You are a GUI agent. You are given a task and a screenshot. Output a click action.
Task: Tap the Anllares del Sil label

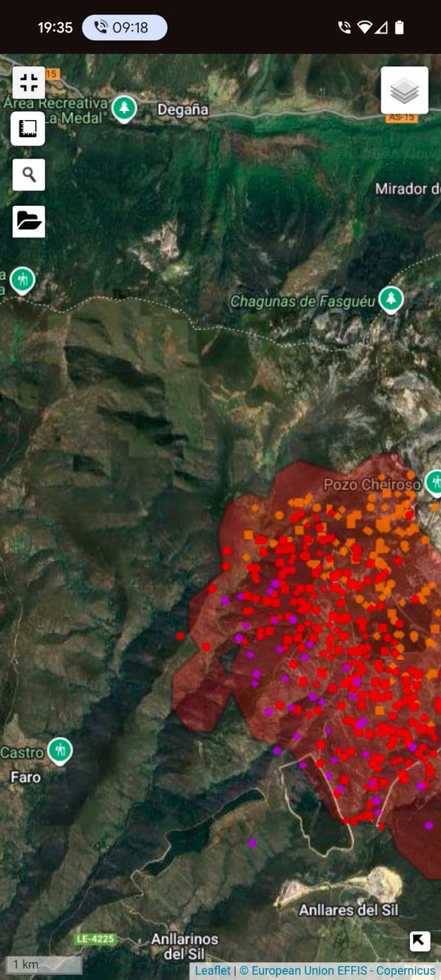(349, 910)
